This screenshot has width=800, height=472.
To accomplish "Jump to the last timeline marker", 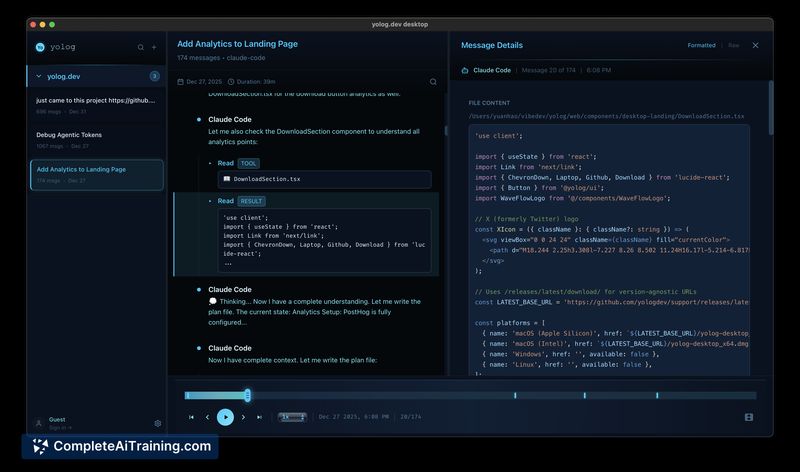I will click(657, 395).
